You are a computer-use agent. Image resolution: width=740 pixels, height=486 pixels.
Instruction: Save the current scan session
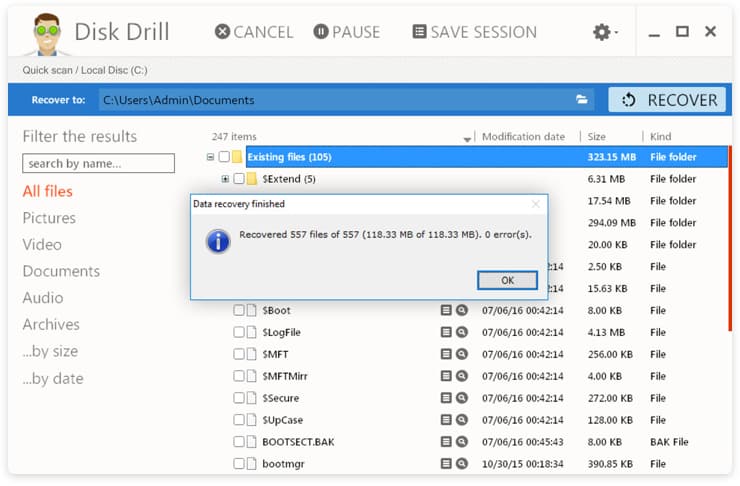click(x=475, y=32)
